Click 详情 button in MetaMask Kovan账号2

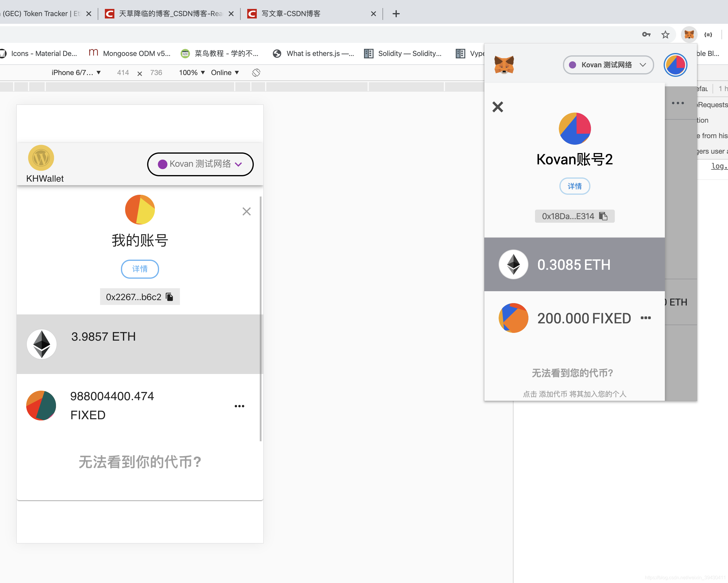[574, 185]
